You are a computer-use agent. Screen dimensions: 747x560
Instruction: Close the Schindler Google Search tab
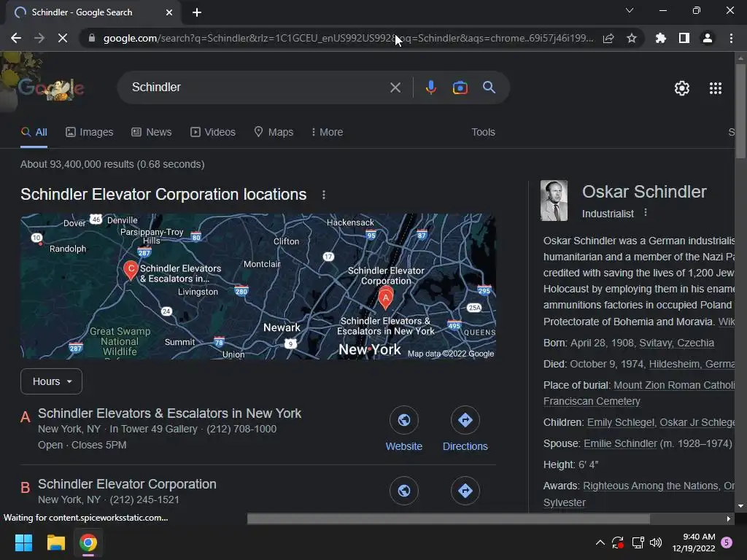coord(169,12)
